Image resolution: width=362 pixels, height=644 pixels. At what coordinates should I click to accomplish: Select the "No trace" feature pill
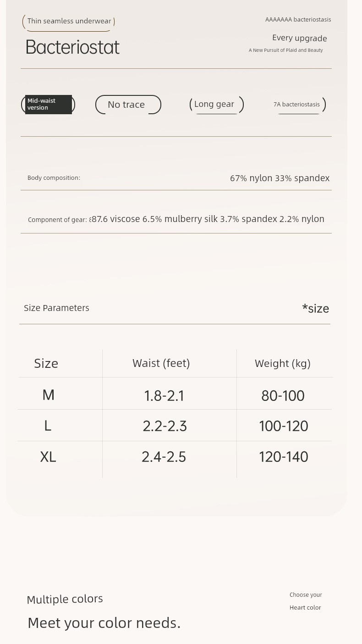click(128, 105)
